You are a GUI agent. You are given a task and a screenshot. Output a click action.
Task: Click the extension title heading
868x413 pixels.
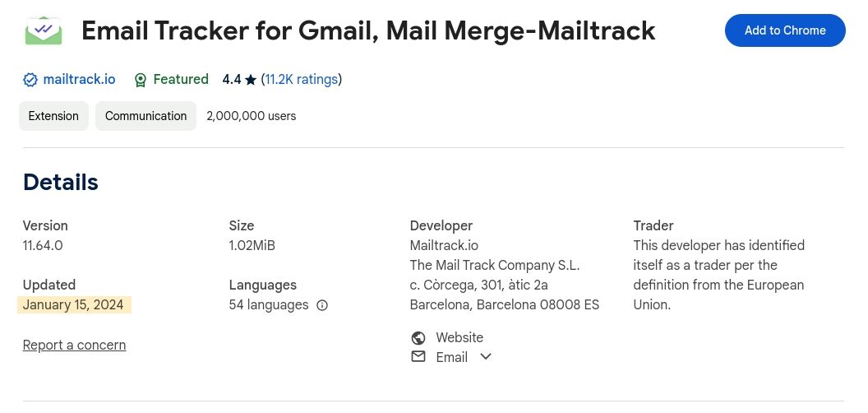coord(368,31)
